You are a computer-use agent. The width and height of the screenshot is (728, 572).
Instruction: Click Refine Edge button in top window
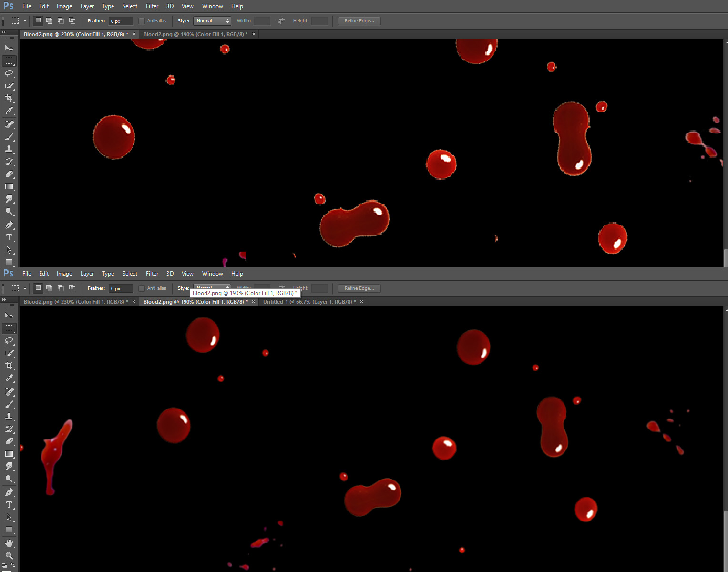(359, 21)
